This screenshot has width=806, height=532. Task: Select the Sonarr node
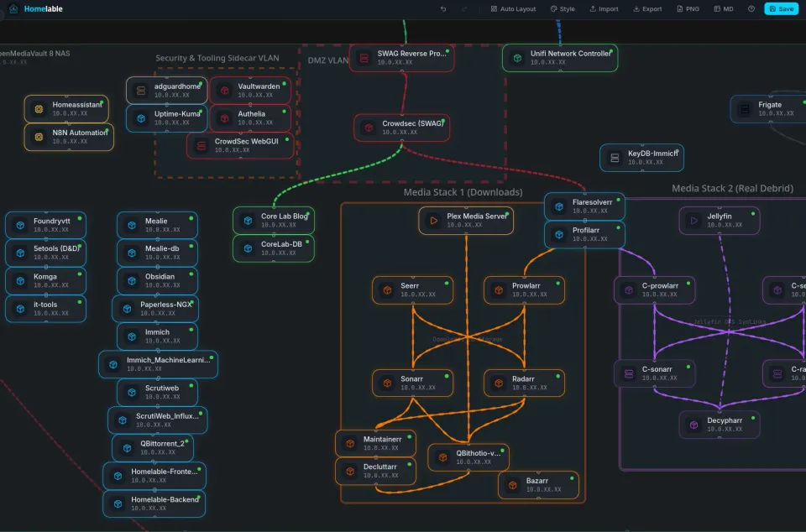click(413, 383)
